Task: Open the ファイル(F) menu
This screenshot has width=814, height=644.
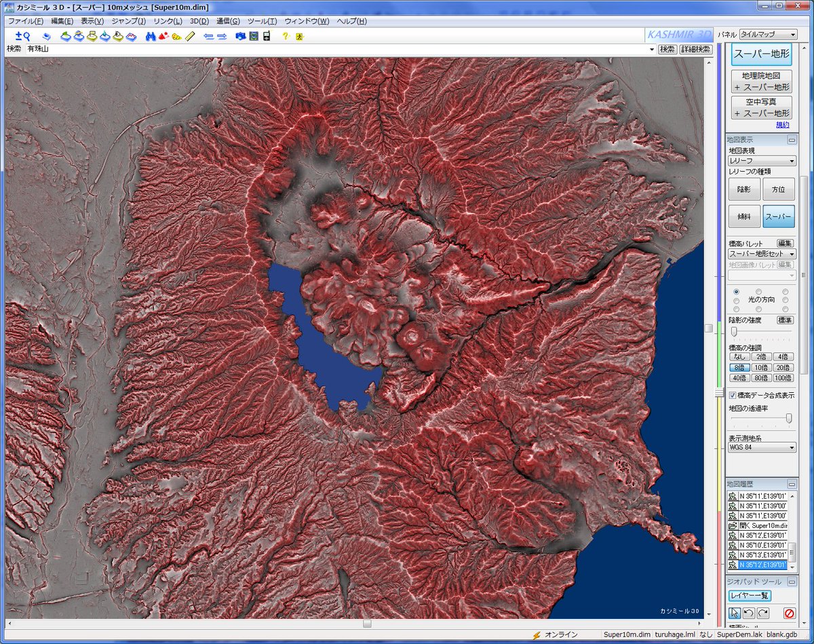Action: [25, 21]
